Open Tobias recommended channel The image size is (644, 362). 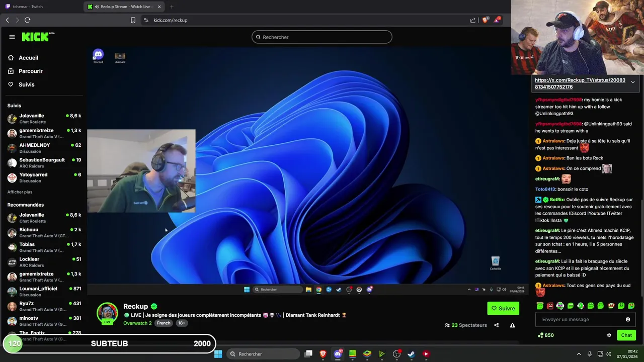point(44,247)
